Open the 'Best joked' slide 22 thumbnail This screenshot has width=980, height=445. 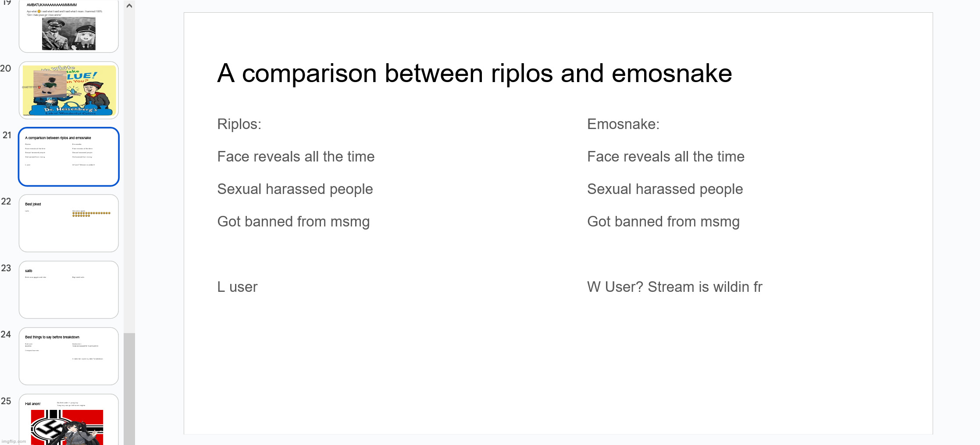coord(68,223)
